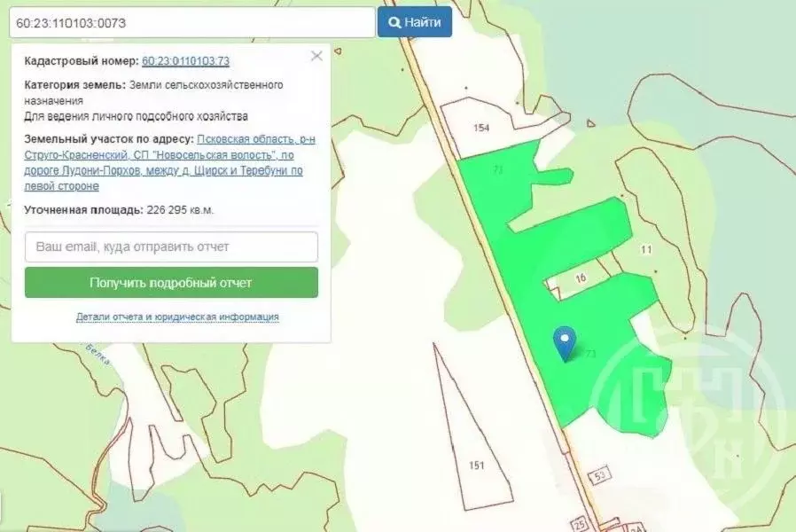Click the magnifying glass icon in search button
Image resolution: width=796 pixels, height=532 pixels.
coord(396,22)
